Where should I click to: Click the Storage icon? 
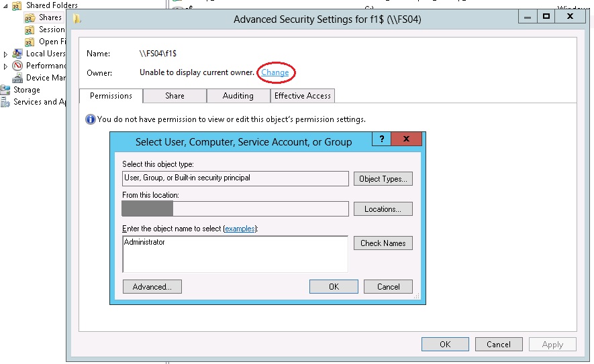pyautogui.click(x=5, y=90)
